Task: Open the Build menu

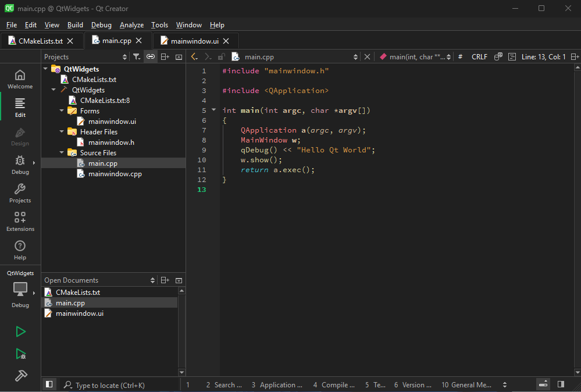Action: pyautogui.click(x=75, y=25)
